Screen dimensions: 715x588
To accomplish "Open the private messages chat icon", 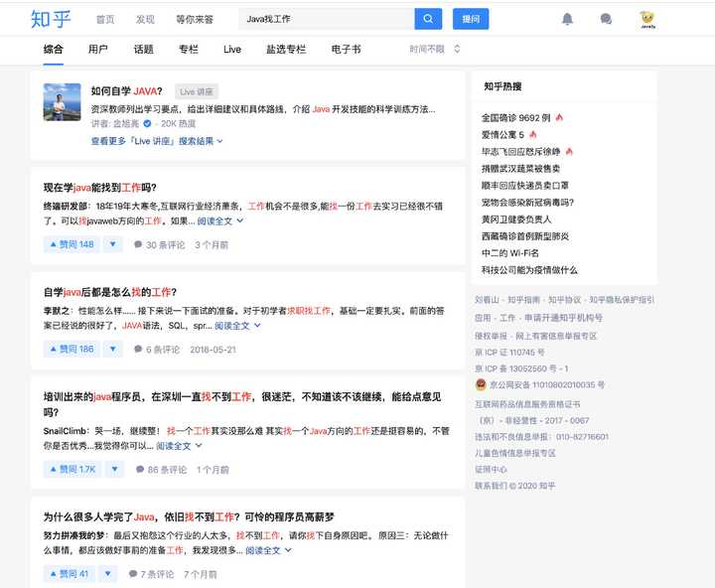I will 606,19.
